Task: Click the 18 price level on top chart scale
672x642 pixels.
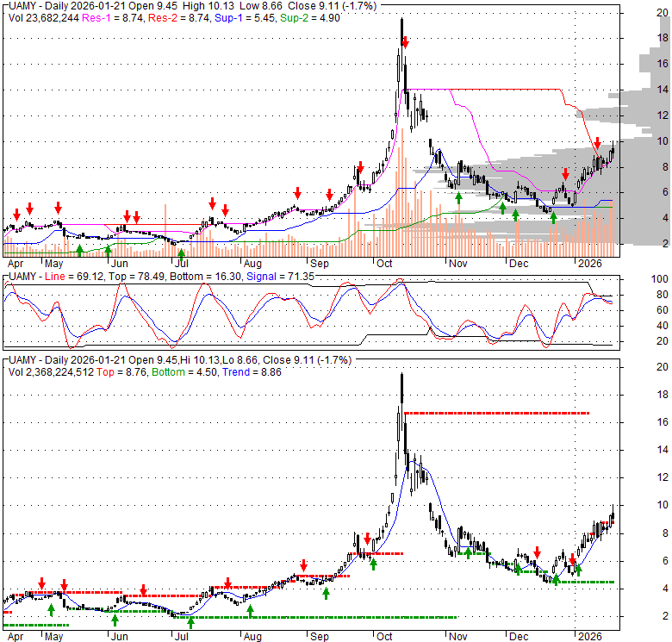Action: coord(663,38)
